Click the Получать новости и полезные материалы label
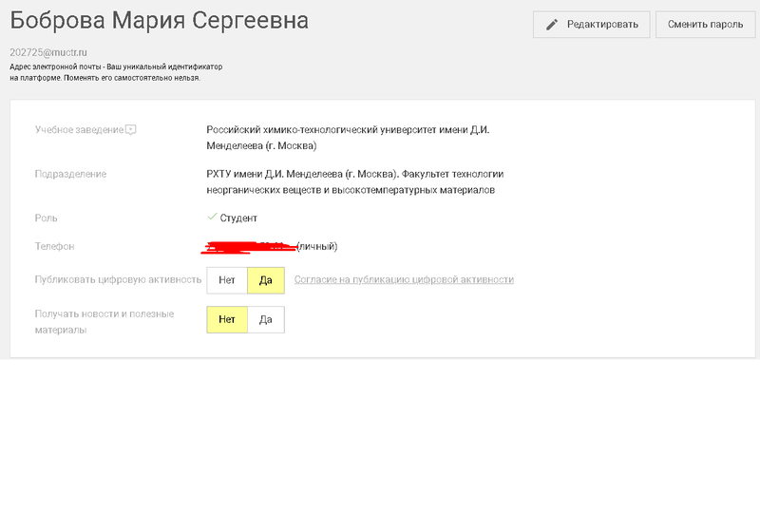The height and width of the screenshot is (532, 760). tap(104, 322)
